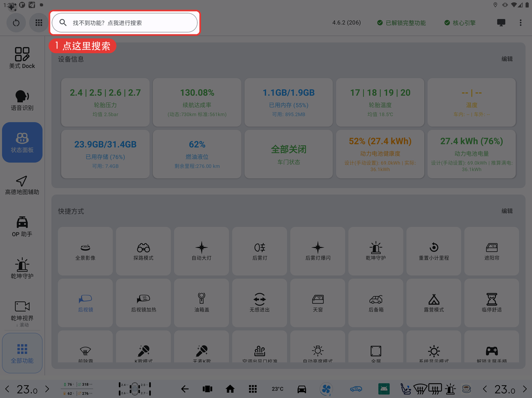Open the 高德地图辅助 sidebar item
Screen dimensions: 532x398
click(x=22, y=185)
